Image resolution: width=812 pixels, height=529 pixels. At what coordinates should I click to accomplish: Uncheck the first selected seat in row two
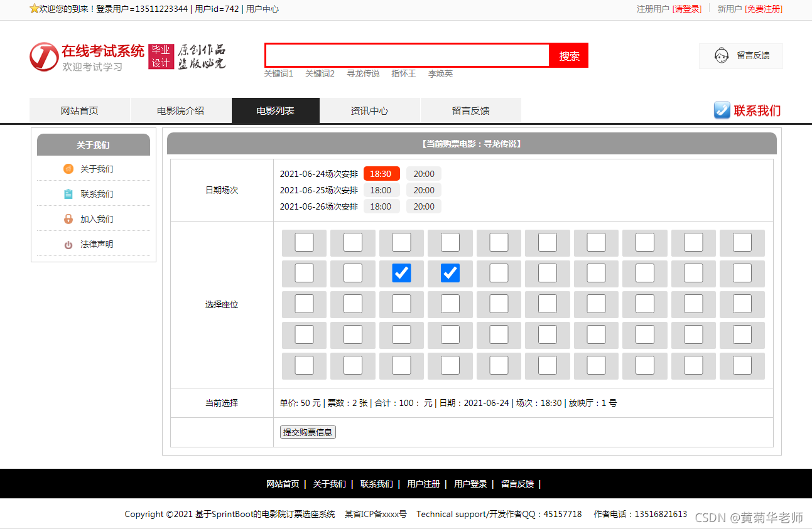[401, 272]
